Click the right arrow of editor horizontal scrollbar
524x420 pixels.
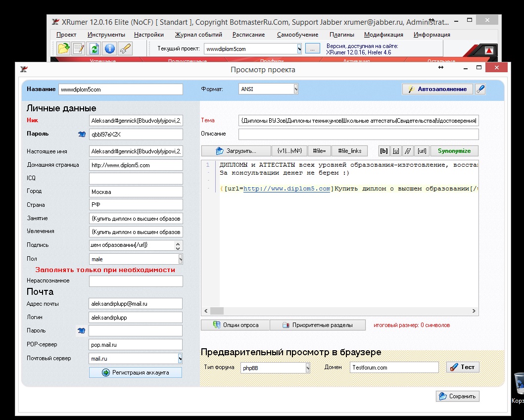click(x=474, y=311)
